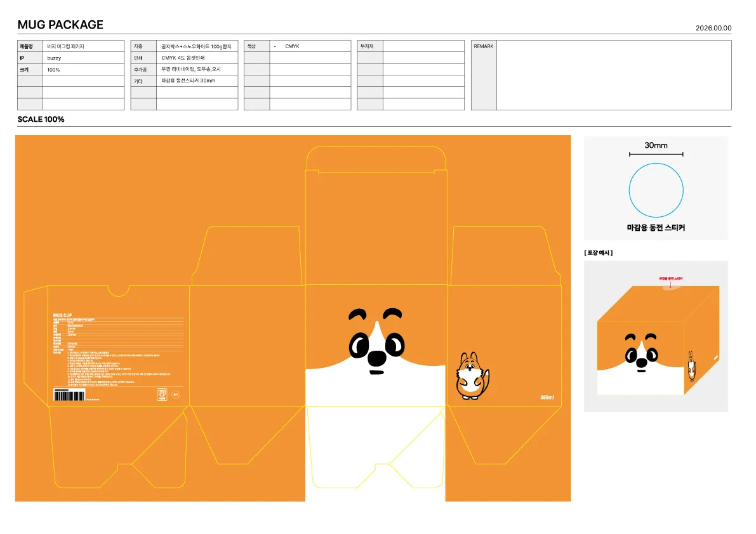756x534 pixels.
Task: Click the "[ 포장 예시 ]" label
Action: tap(599, 253)
